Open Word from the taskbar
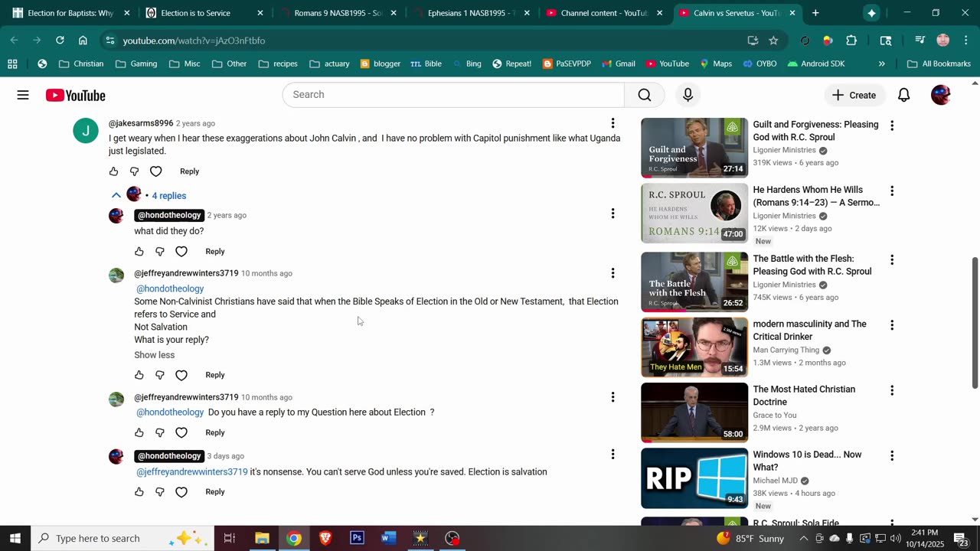Screen dimensions: 980x551 pos(388,538)
